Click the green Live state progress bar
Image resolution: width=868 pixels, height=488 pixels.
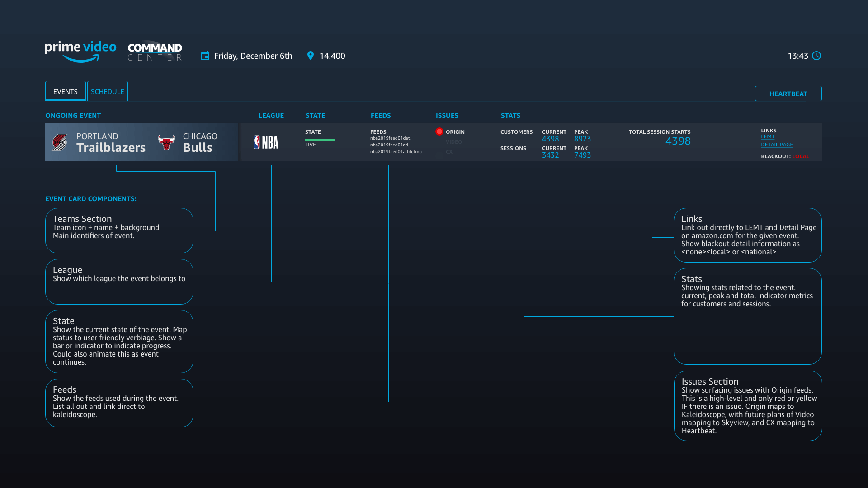click(320, 139)
